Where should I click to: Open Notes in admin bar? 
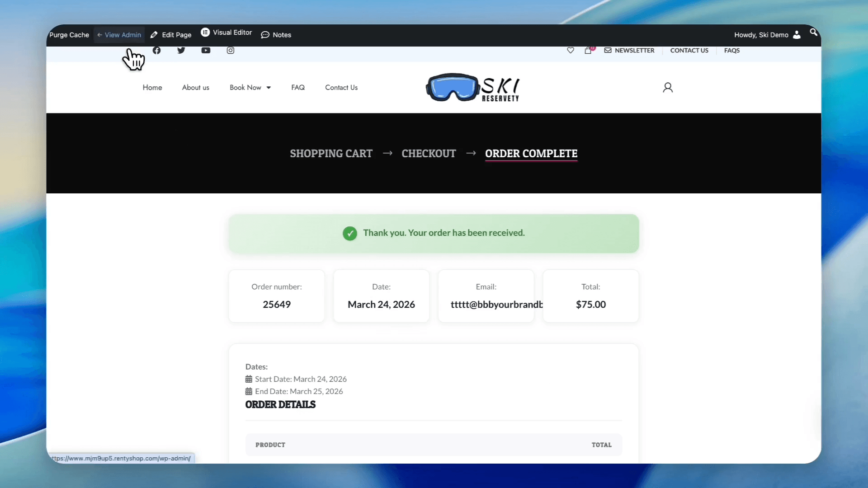[276, 35]
